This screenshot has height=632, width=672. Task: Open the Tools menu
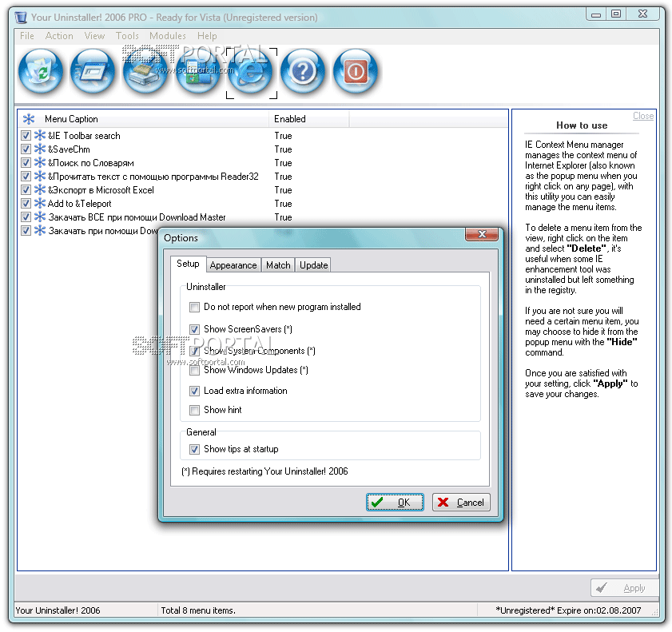(127, 36)
